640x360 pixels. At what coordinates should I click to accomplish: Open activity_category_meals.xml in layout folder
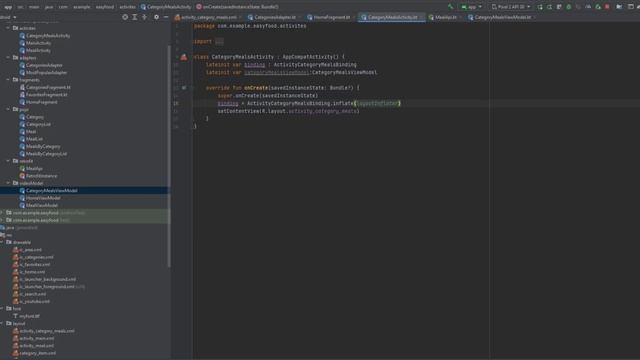(44, 331)
